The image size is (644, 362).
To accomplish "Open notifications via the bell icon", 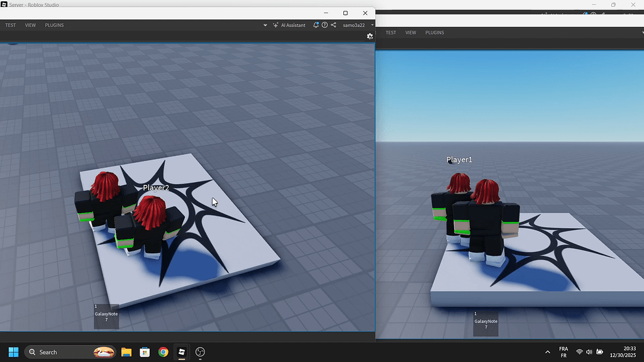I will pyautogui.click(x=316, y=25).
